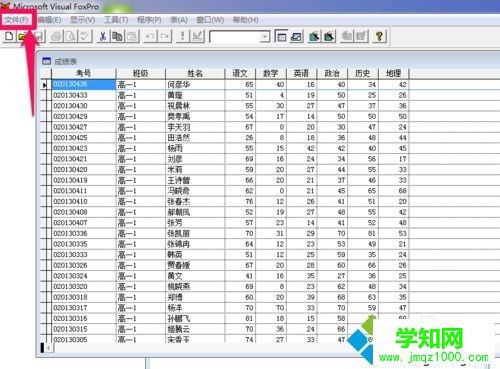
Task: Expand the database dropdown in toolbar
Action: tap(265, 36)
